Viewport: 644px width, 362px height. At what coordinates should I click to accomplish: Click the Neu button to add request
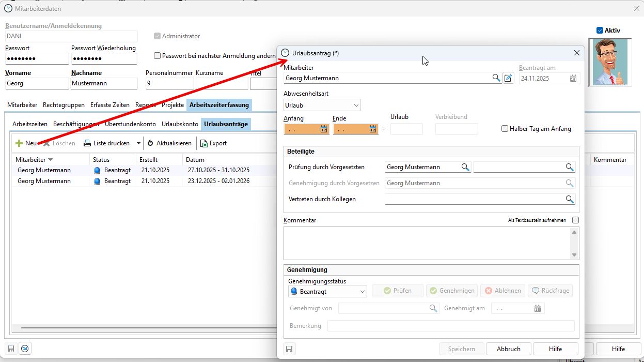[26, 143]
